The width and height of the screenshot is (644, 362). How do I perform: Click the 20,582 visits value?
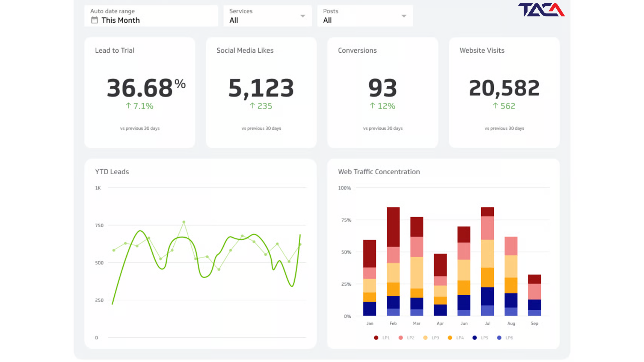[x=504, y=88]
